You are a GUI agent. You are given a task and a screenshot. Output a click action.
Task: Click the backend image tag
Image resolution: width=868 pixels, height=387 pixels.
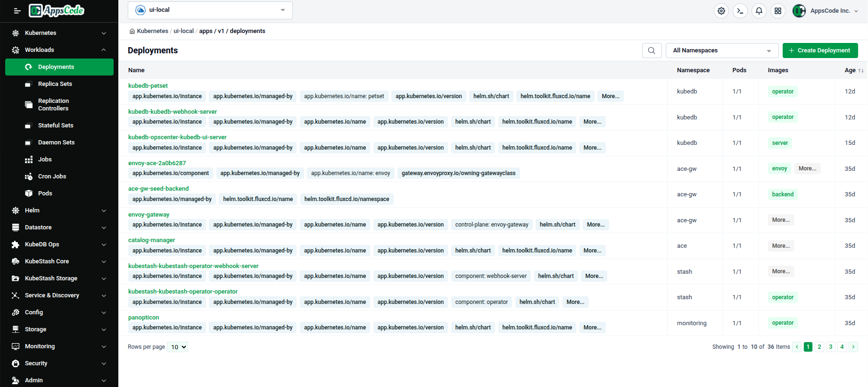(x=783, y=194)
